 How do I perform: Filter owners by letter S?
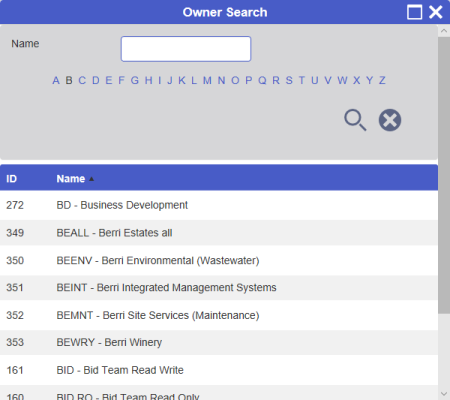point(289,80)
